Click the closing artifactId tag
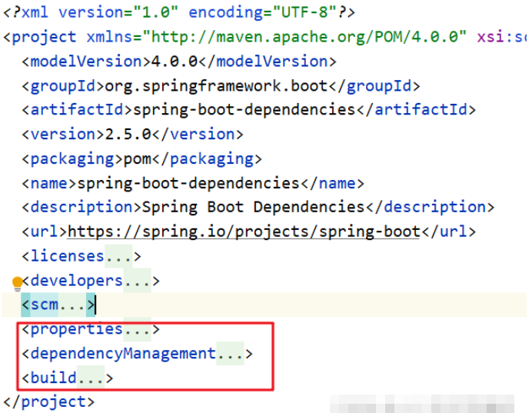The image size is (532, 413). pos(416,110)
